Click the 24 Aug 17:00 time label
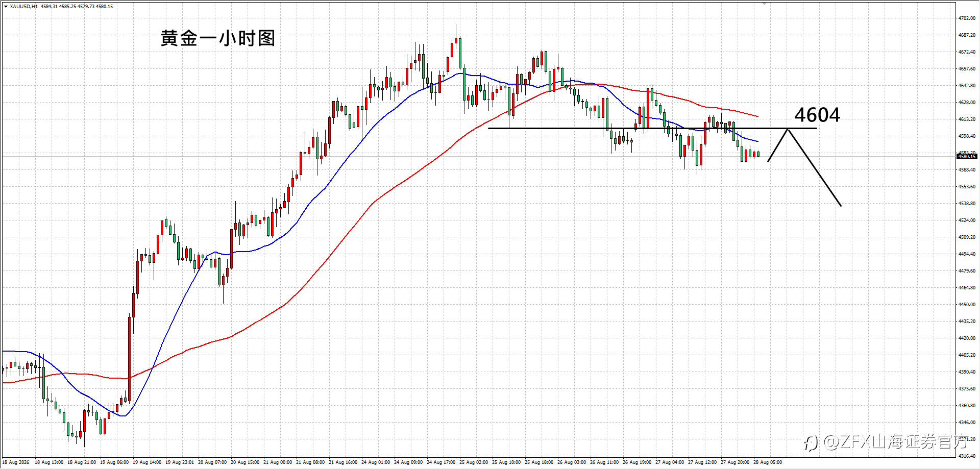Viewport: 980px width, 469px height. coord(441,462)
